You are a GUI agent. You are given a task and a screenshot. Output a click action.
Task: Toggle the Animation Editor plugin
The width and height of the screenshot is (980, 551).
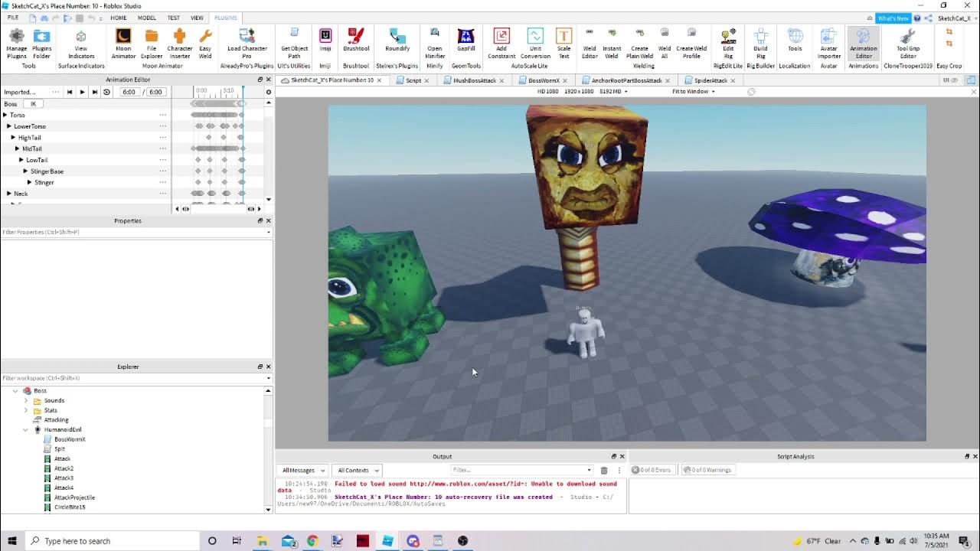(863, 44)
